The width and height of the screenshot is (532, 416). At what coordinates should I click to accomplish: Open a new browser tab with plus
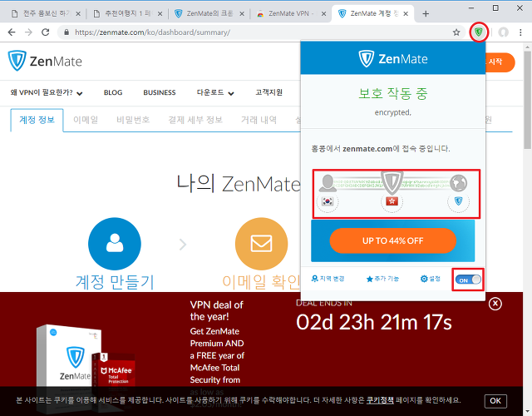[x=426, y=13]
